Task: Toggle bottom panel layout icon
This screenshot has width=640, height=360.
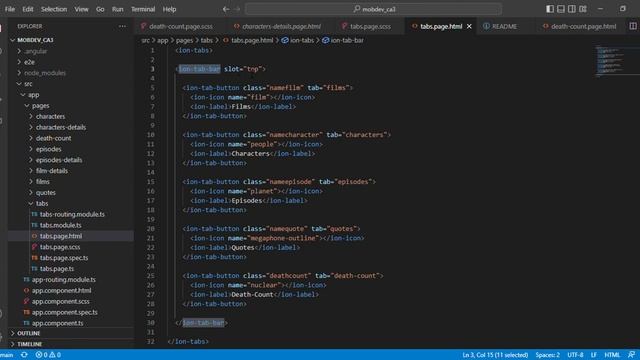Action: tap(561, 9)
